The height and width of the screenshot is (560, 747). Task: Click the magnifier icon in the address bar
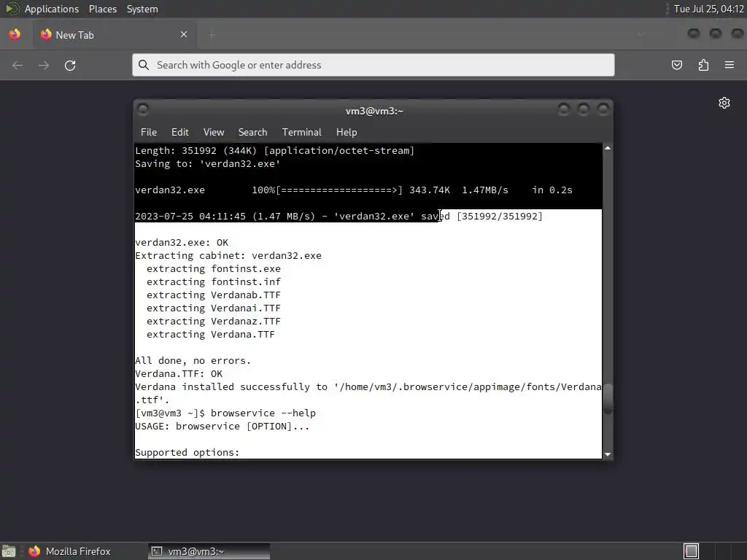pos(144,65)
